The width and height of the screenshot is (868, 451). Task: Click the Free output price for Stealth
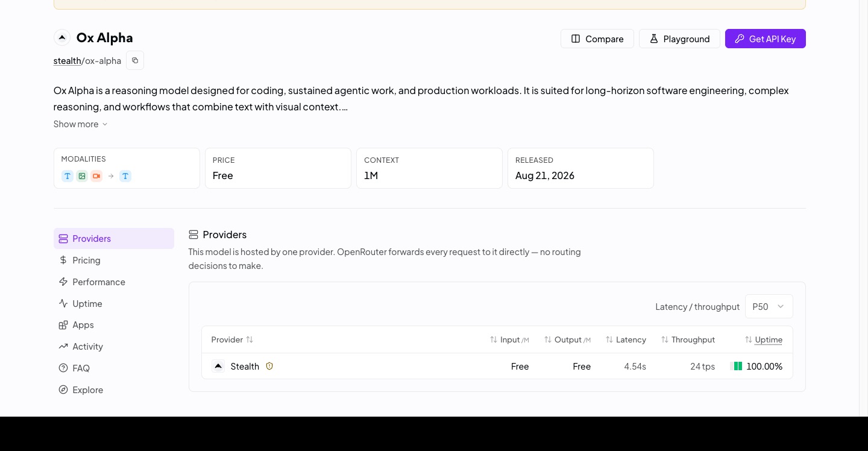582,366
